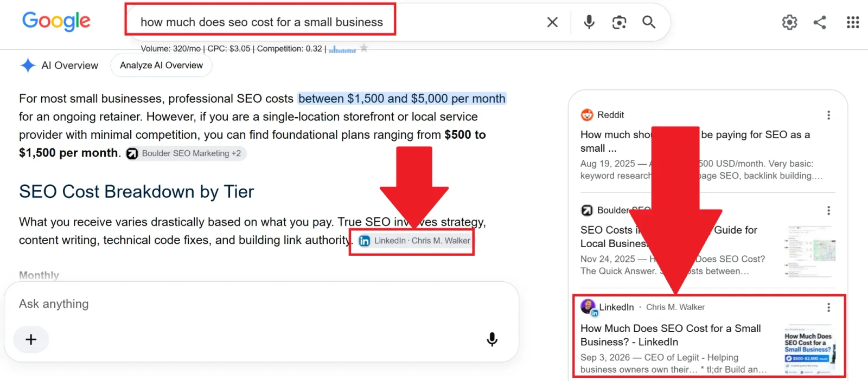The height and width of the screenshot is (381, 868).
Task: Open the Boulder SEO card options menu
Action: tap(828, 210)
